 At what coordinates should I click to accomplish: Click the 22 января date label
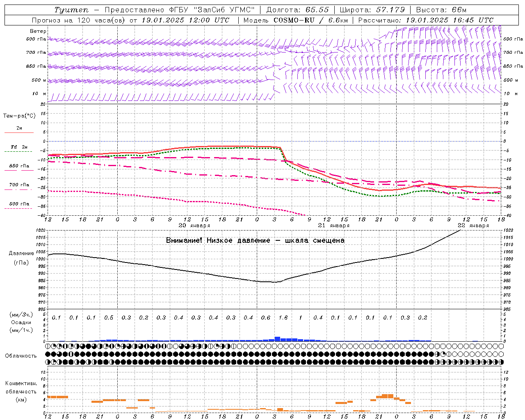tap(473, 226)
